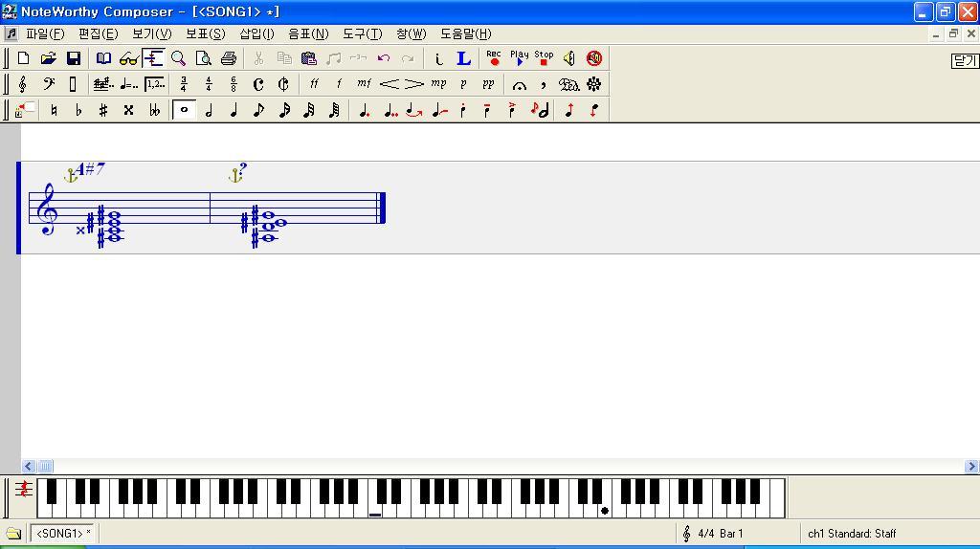
Task: Open the print icon in toolbar
Action: (x=229, y=58)
